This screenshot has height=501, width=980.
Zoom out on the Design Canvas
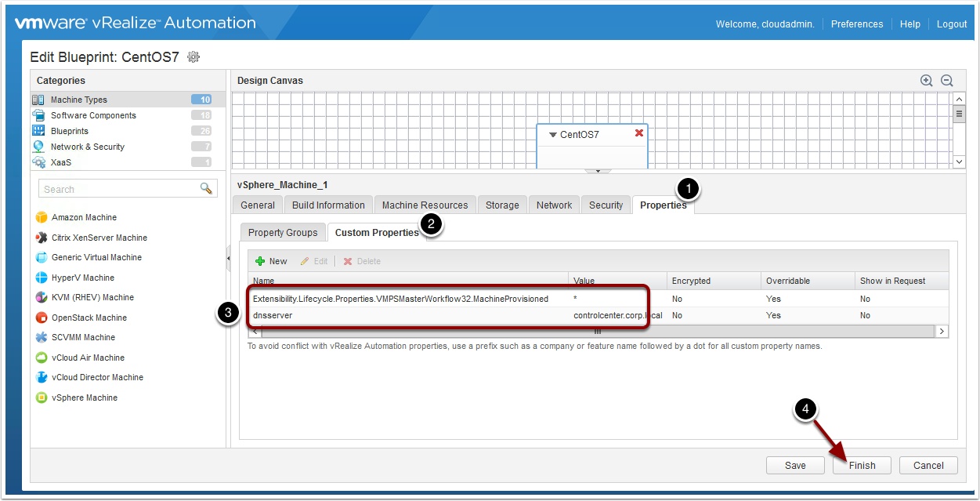(947, 80)
